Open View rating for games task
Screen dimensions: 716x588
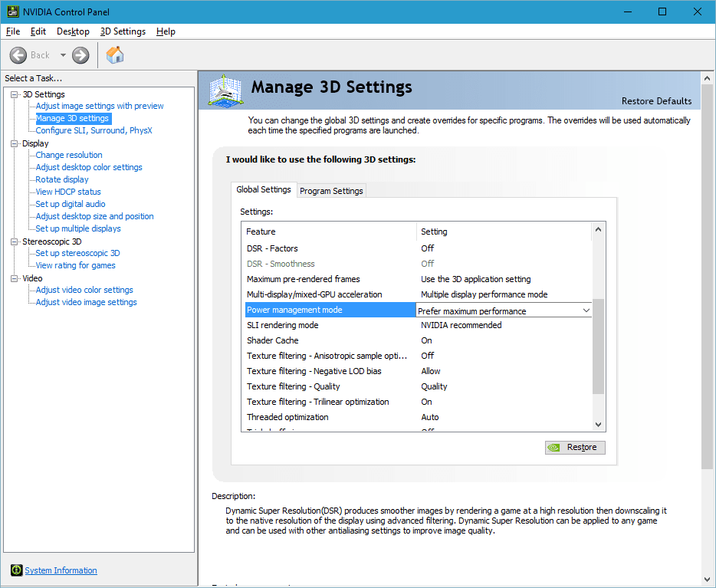pyautogui.click(x=76, y=266)
